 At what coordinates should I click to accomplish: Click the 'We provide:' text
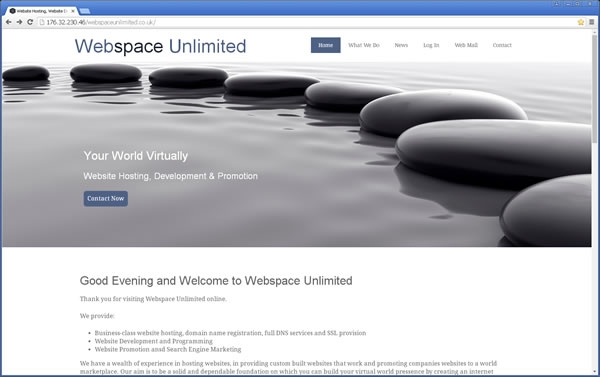coord(97,316)
